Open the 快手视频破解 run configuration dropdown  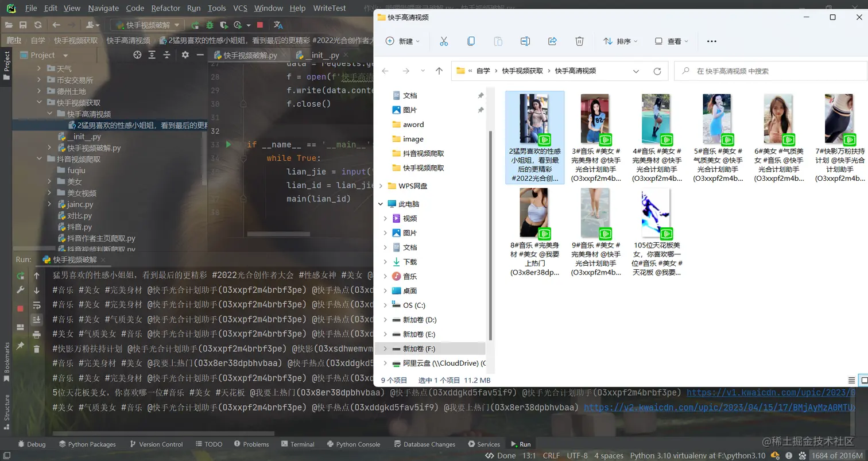pyautogui.click(x=149, y=25)
